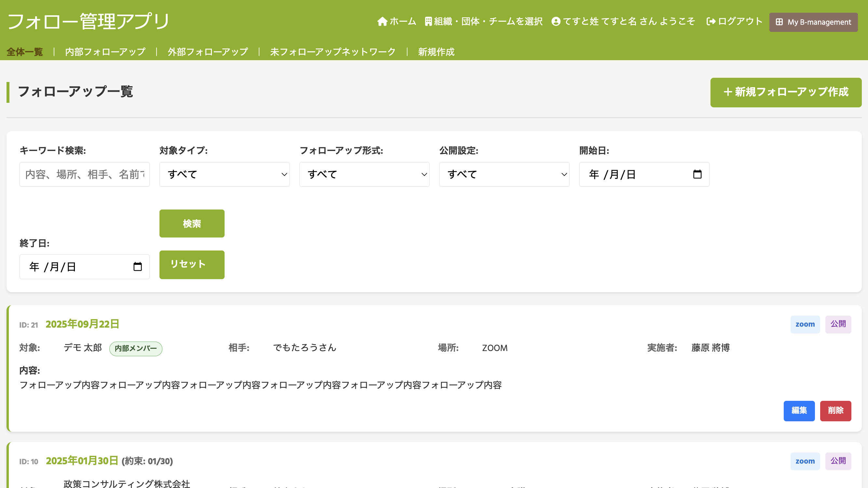The image size is (868, 488).
Task: Expand the フォローアップ形式 dropdown
Action: coord(364,174)
